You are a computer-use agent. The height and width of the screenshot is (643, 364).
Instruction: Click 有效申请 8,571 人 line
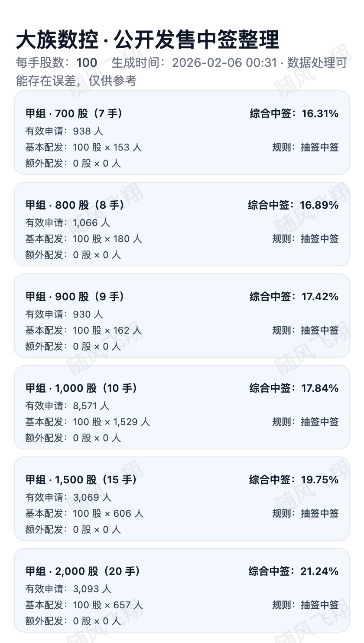click(67, 406)
